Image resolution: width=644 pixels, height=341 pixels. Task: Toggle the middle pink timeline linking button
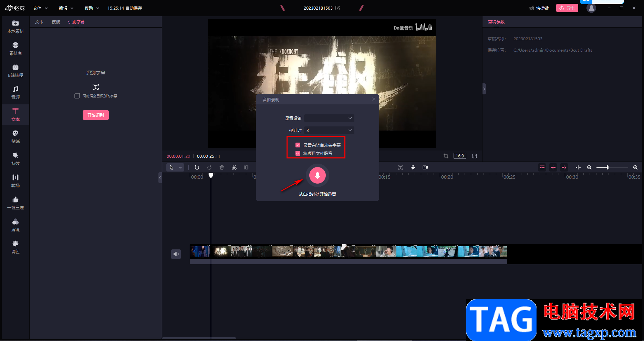pyautogui.click(x=553, y=167)
